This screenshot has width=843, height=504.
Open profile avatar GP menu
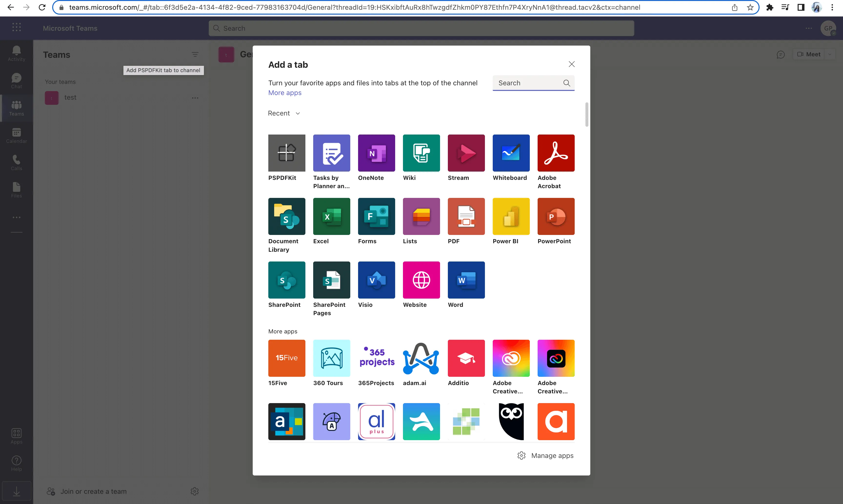828,28
